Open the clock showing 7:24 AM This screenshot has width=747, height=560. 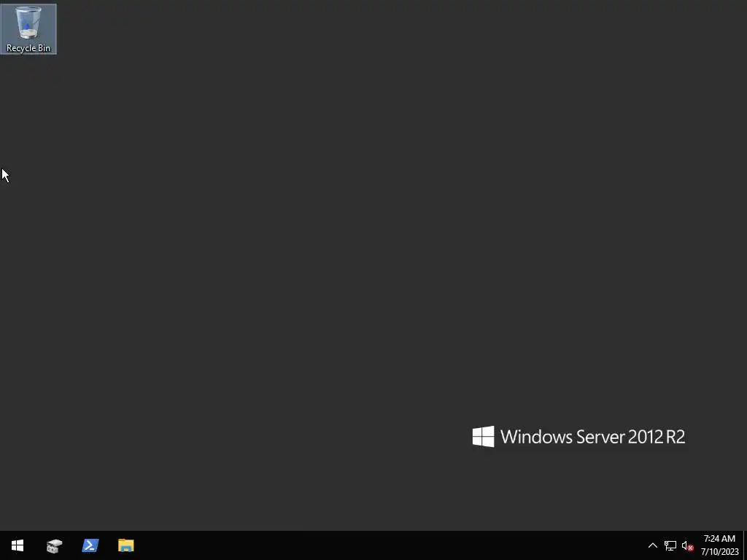point(719,545)
